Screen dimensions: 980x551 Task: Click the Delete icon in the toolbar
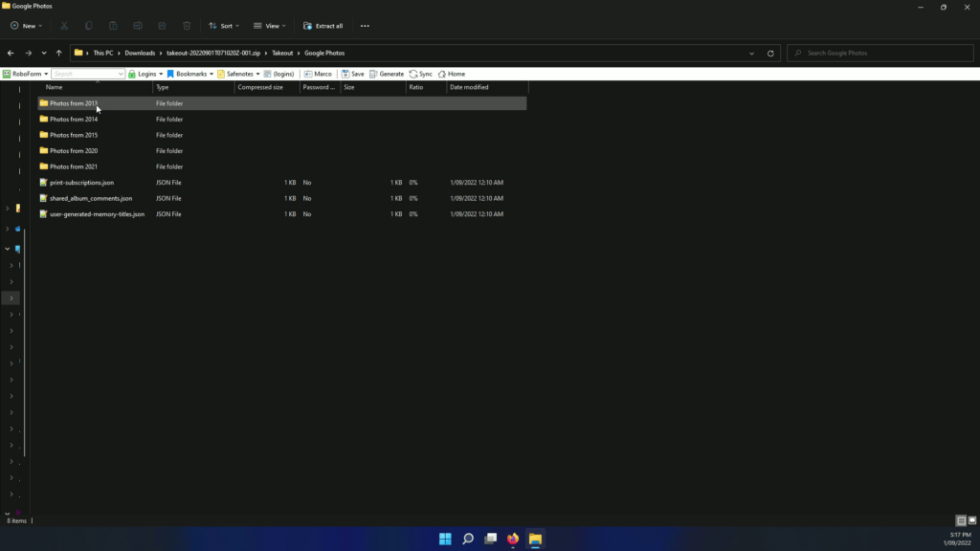pyautogui.click(x=186, y=26)
